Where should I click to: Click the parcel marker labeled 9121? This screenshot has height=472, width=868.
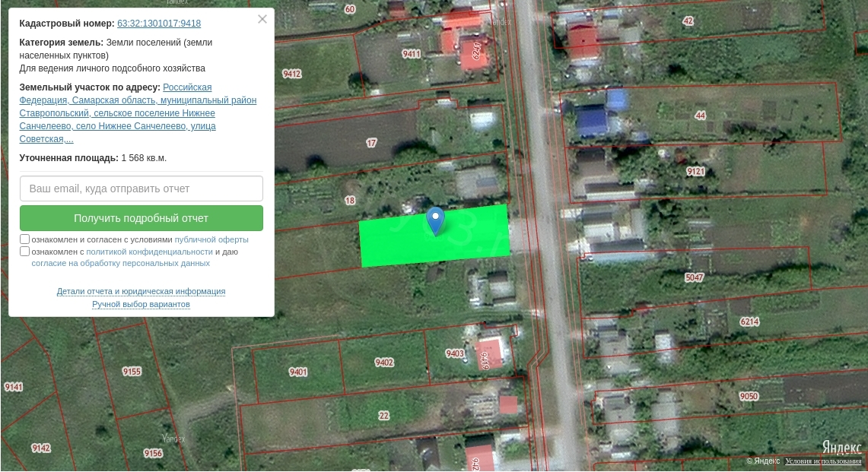(x=695, y=172)
